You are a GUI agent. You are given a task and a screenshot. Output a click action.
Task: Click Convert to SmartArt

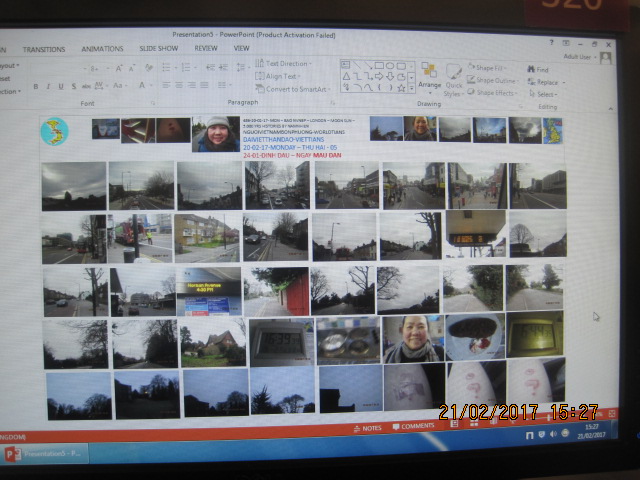tap(292, 89)
